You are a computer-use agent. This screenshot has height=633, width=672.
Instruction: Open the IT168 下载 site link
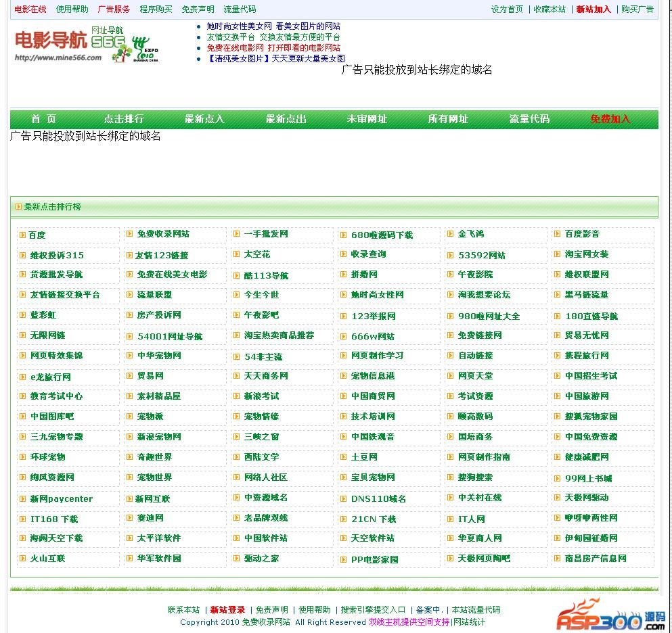(54, 519)
